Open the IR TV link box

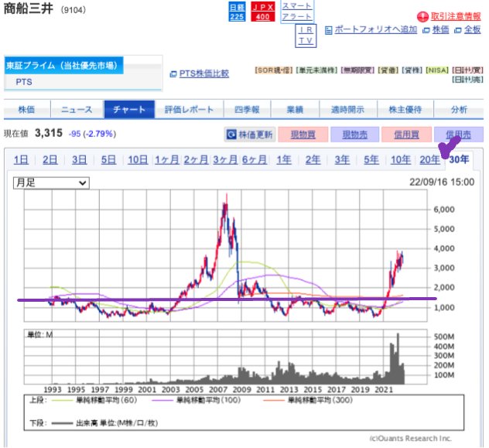[306, 36]
